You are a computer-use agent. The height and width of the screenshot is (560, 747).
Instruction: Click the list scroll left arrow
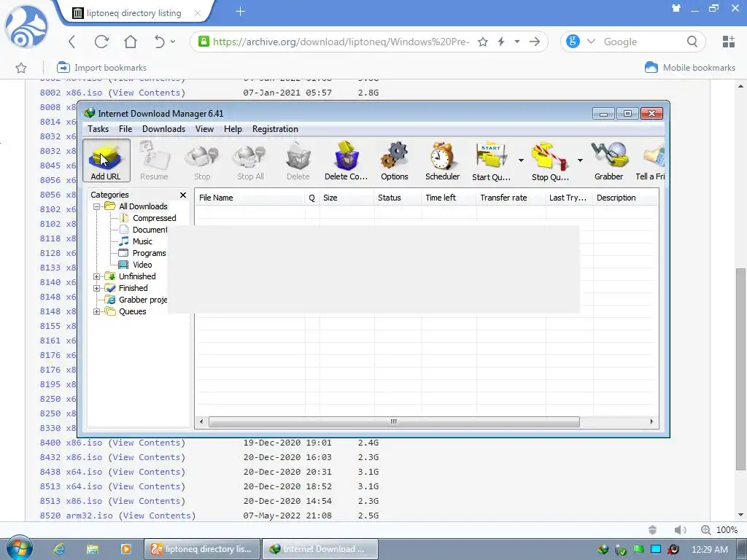[x=201, y=422]
